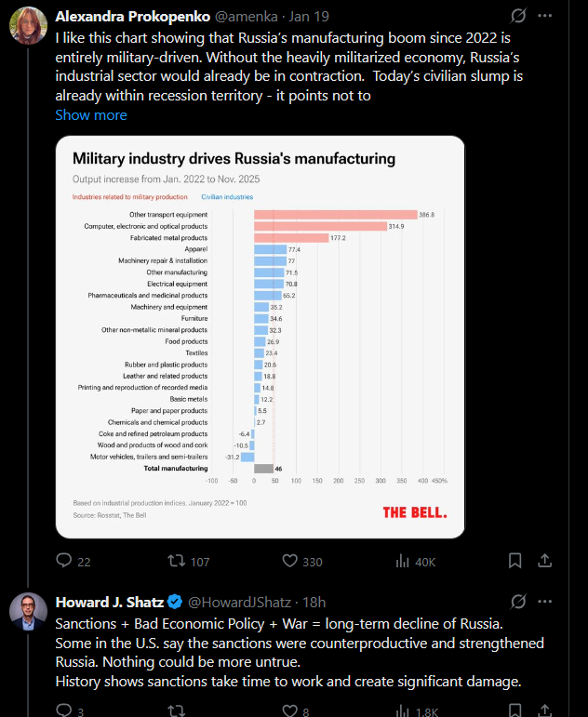
Task: Click Grok icon on Howard Shatz's post
Action: click(x=519, y=602)
